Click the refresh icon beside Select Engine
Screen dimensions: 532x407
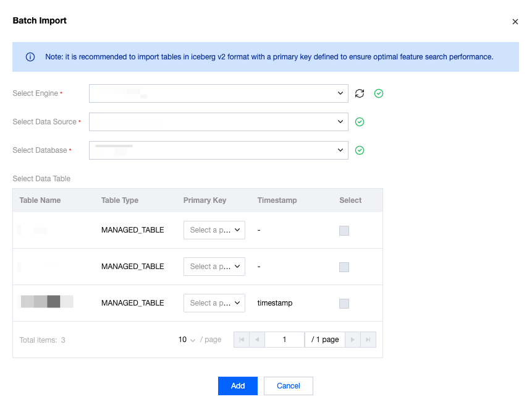[x=360, y=93]
